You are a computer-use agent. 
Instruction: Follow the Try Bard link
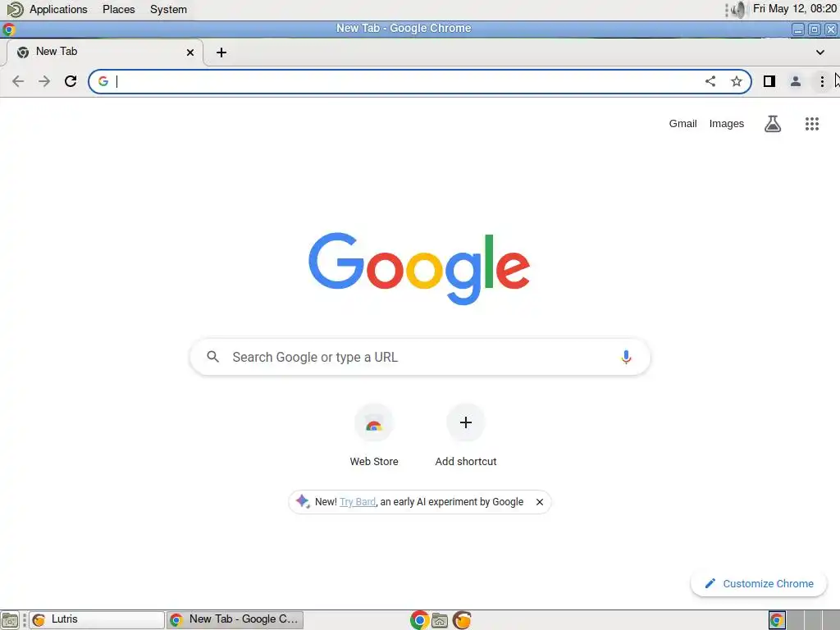point(358,502)
